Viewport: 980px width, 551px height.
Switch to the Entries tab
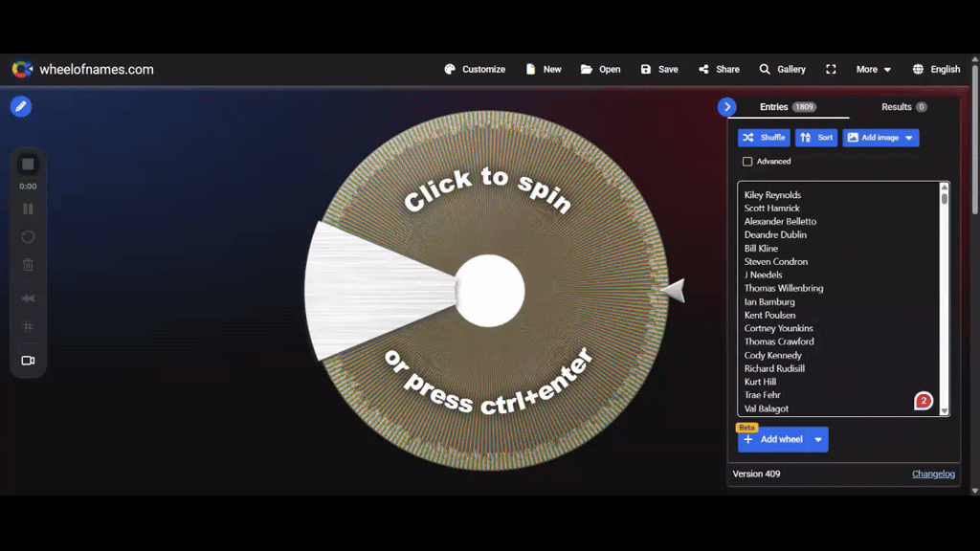788,107
